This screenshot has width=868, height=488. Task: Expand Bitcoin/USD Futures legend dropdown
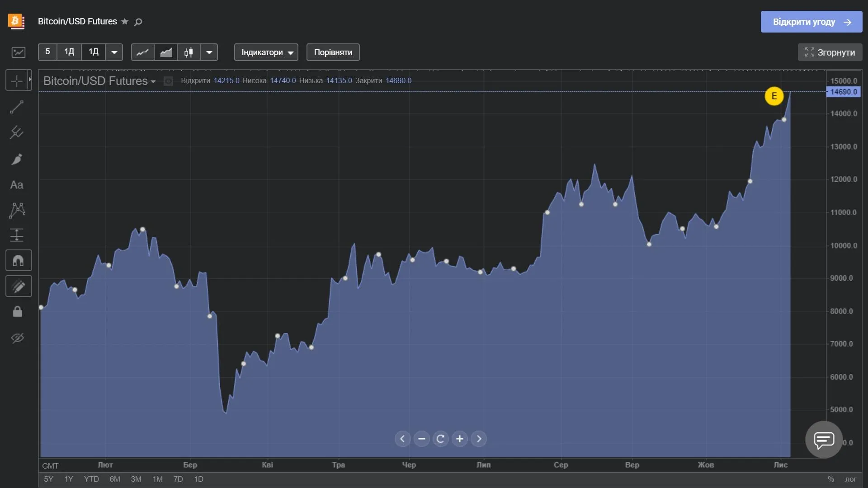pos(153,82)
